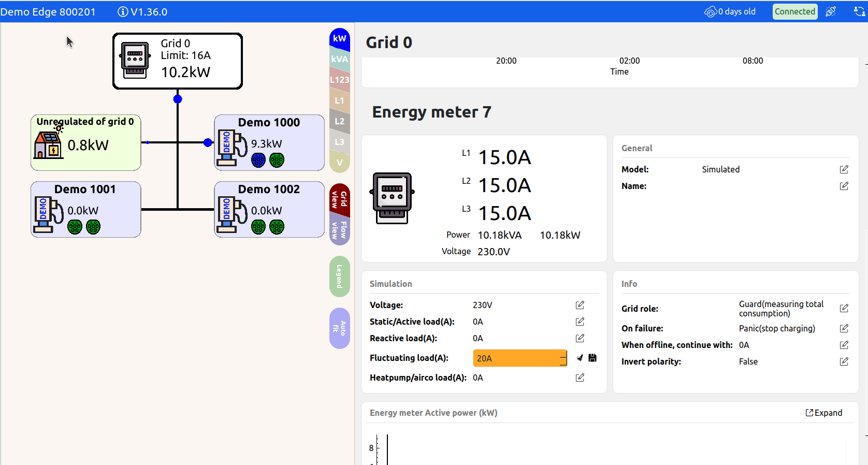Click the right green socket on Demo 1001
868x465 pixels.
click(93, 227)
